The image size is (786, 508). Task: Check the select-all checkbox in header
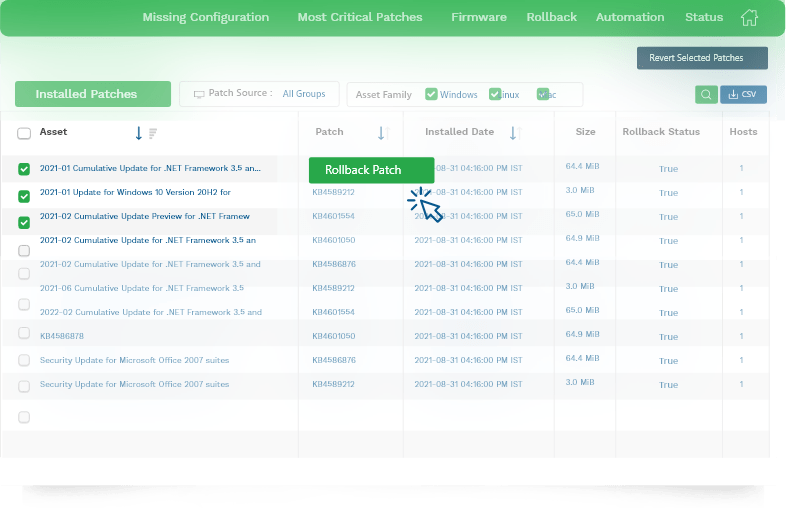pyautogui.click(x=24, y=132)
